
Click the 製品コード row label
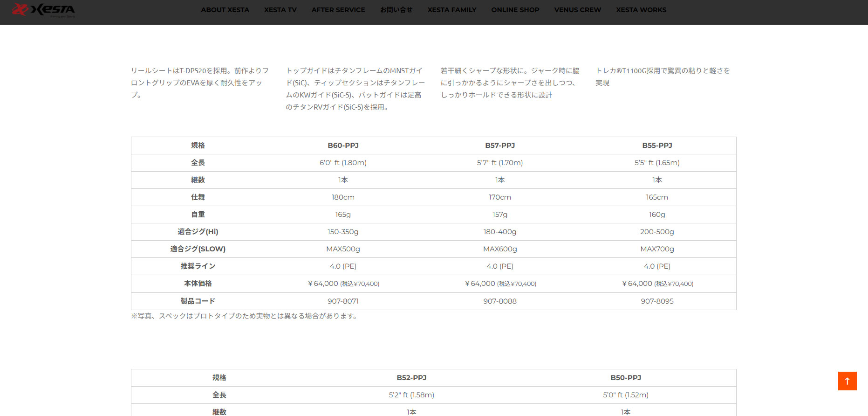tap(198, 301)
